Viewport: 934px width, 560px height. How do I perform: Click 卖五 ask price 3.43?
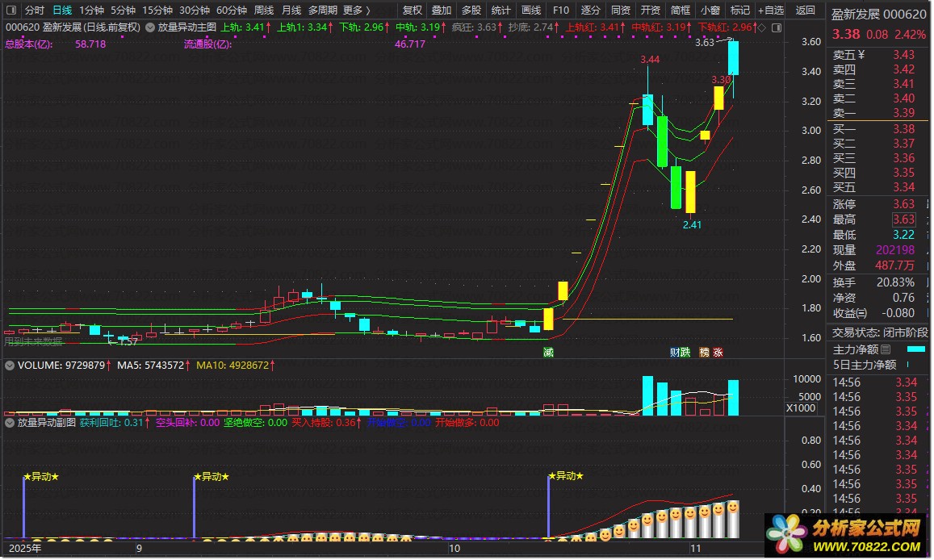[903, 55]
